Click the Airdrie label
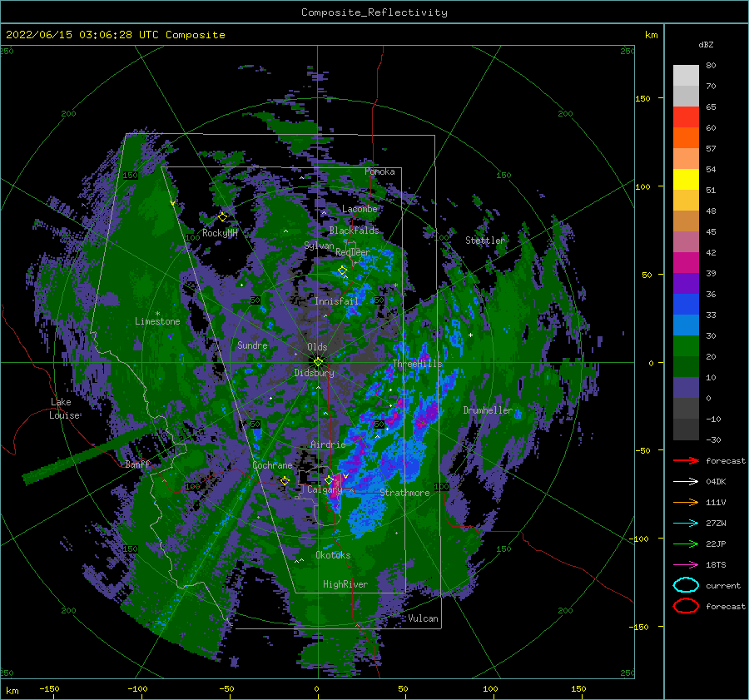This screenshot has width=749, height=700. 328,444
